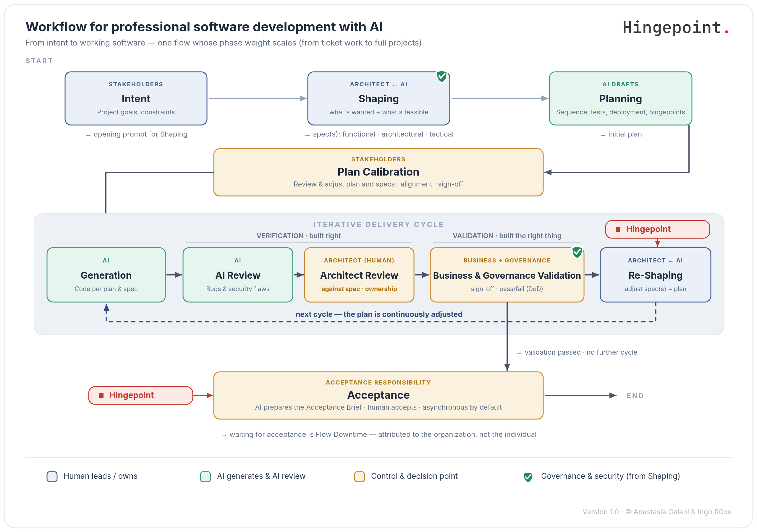The height and width of the screenshot is (532, 757).
Task: Click 'AI DRAFTS' role label
Action: [x=620, y=85]
